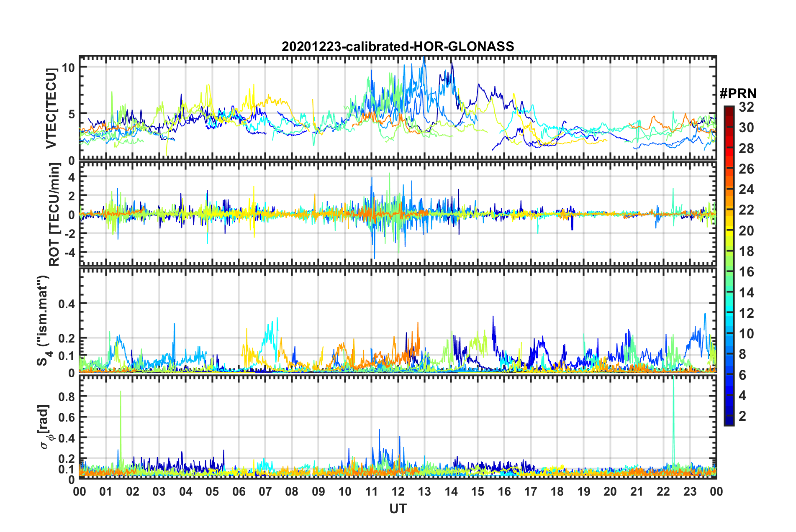Click the VTEC[TECU] y-axis label

click(51, 108)
